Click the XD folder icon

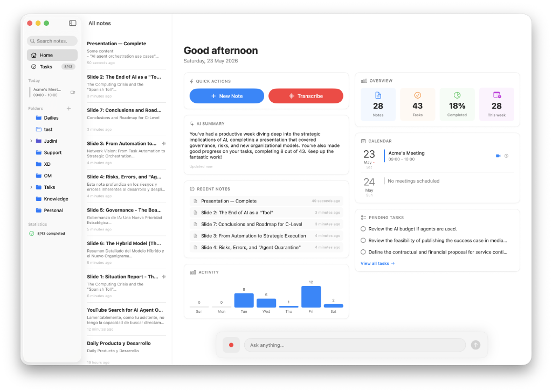tap(39, 164)
